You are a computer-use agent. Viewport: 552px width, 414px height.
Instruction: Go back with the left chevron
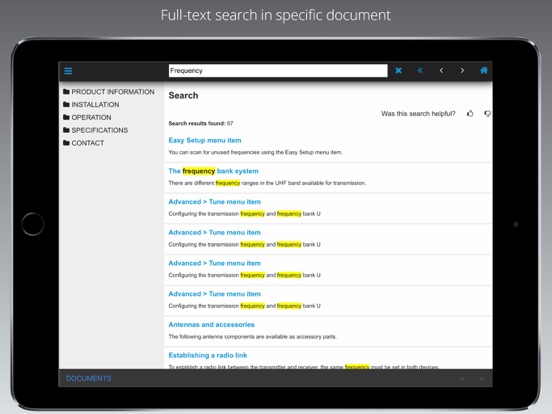pos(441,70)
